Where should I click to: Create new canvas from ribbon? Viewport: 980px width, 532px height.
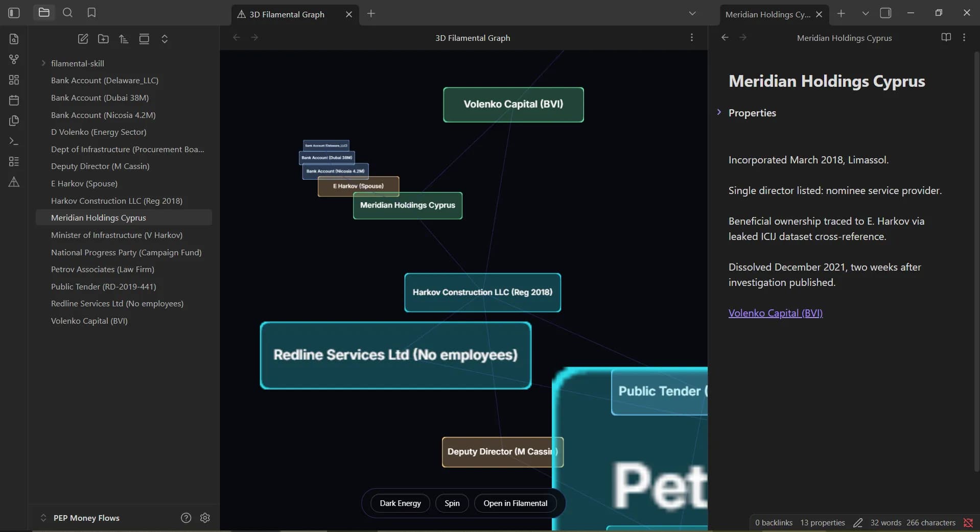pos(14,80)
